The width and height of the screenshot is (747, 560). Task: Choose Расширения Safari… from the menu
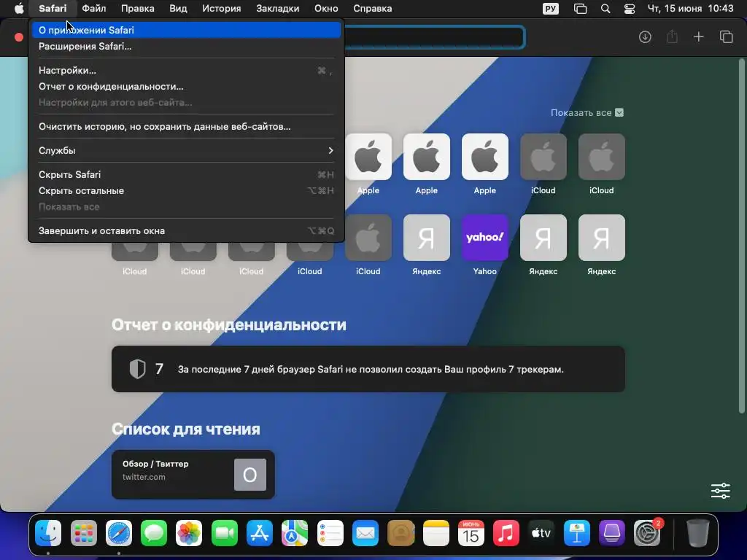pos(186,46)
